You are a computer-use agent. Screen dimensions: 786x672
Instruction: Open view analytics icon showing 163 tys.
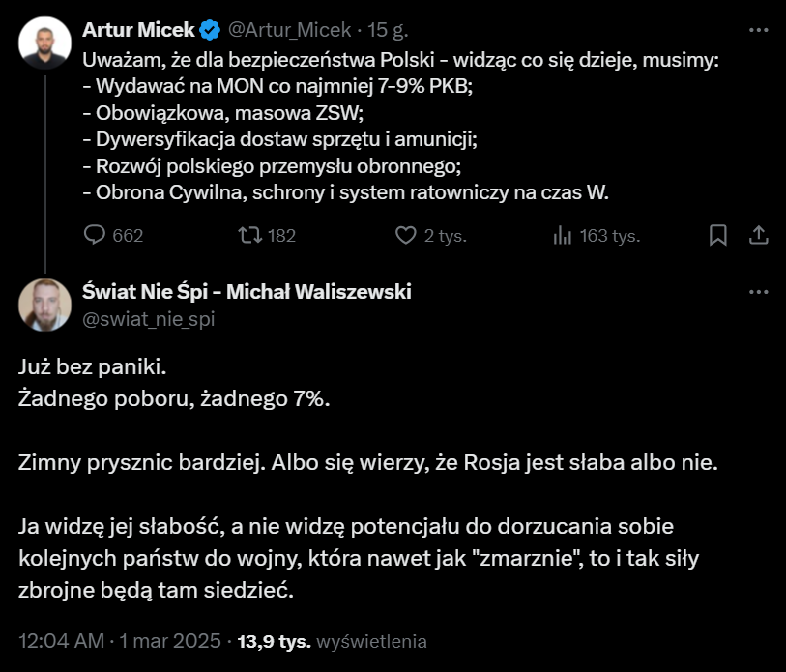(562, 235)
